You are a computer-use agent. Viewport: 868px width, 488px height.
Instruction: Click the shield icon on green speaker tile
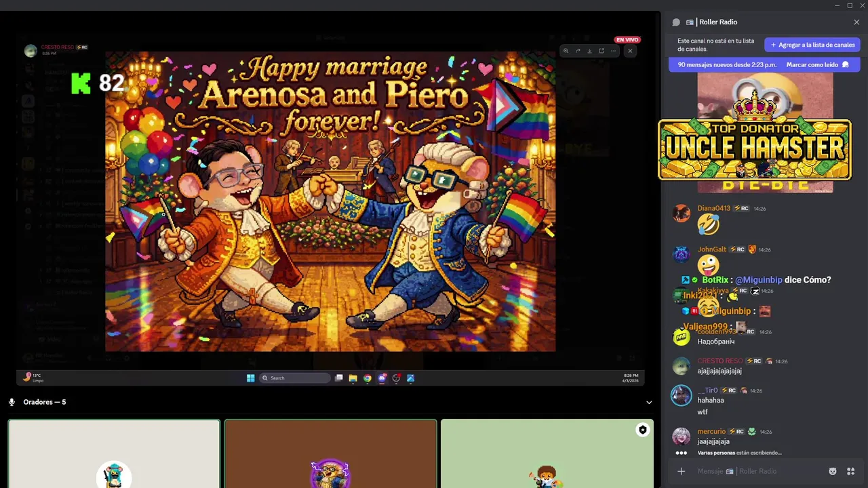643,430
